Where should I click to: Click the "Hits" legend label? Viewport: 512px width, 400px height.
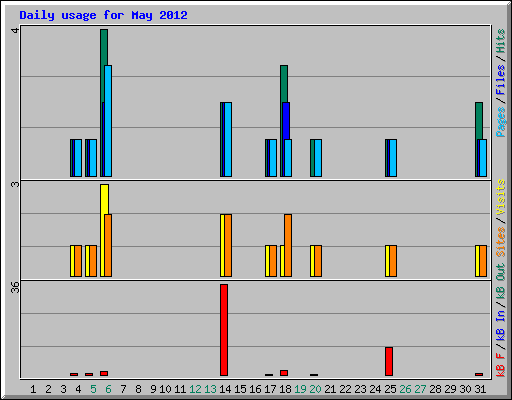(x=501, y=41)
